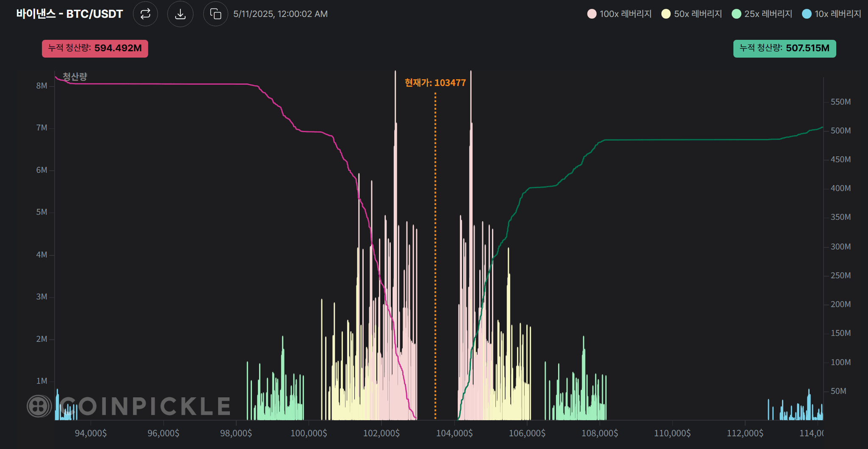Viewport: 868px width, 449px height.
Task: Click the 100,000$ x-axis label
Action: [309, 433]
